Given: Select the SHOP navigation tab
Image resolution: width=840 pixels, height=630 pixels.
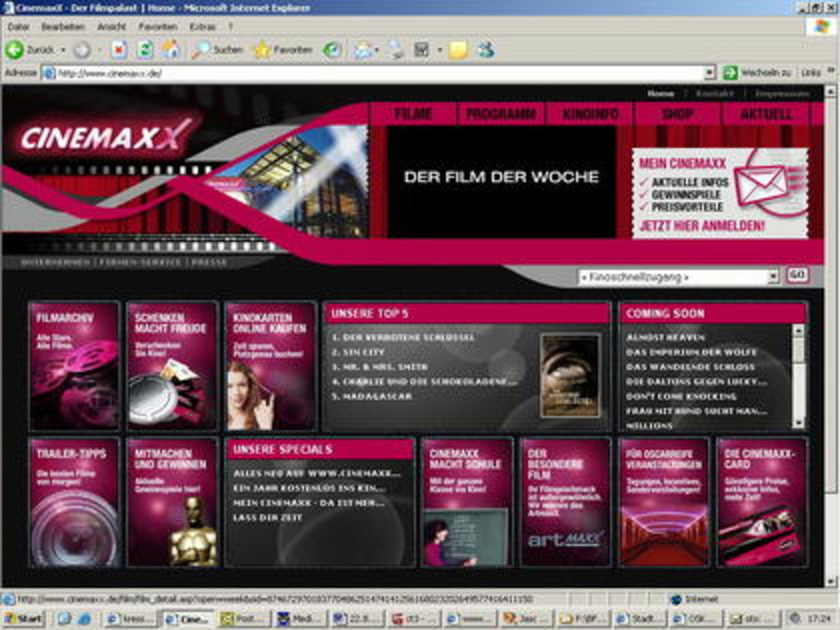Looking at the screenshot, I should (x=677, y=114).
